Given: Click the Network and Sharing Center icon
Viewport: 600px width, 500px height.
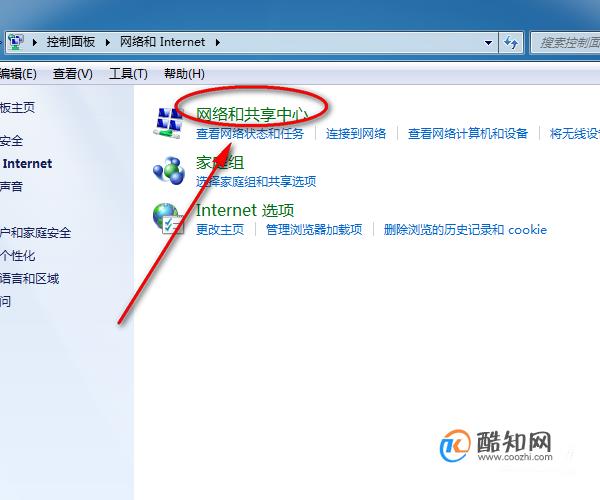Looking at the screenshot, I should click(168, 123).
